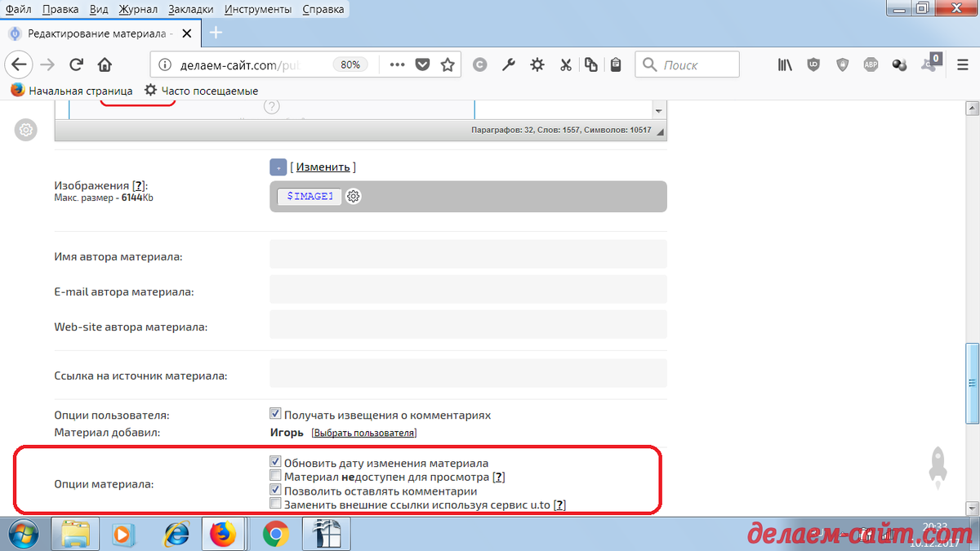
Task: Open Adblock Plus ABP icon
Action: [x=871, y=64]
